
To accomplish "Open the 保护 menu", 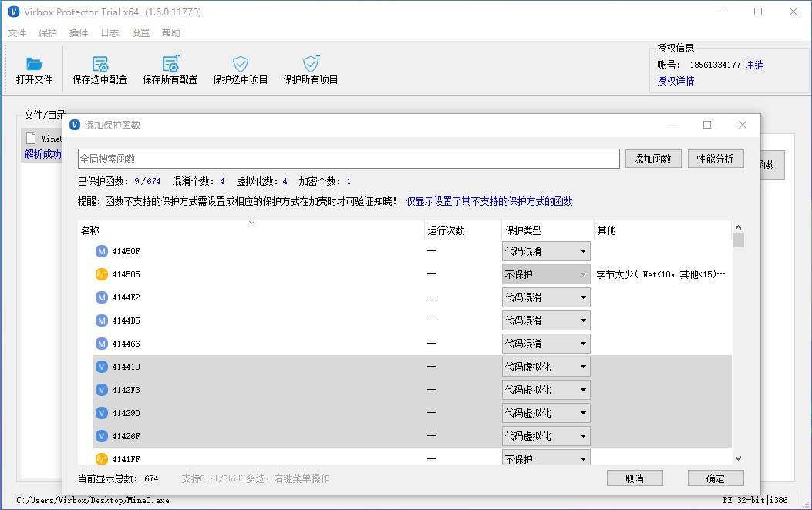I will pos(48,32).
